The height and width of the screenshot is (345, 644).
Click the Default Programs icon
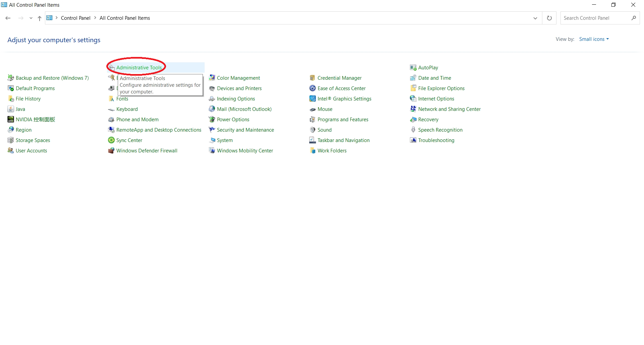(x=11, y=88)
